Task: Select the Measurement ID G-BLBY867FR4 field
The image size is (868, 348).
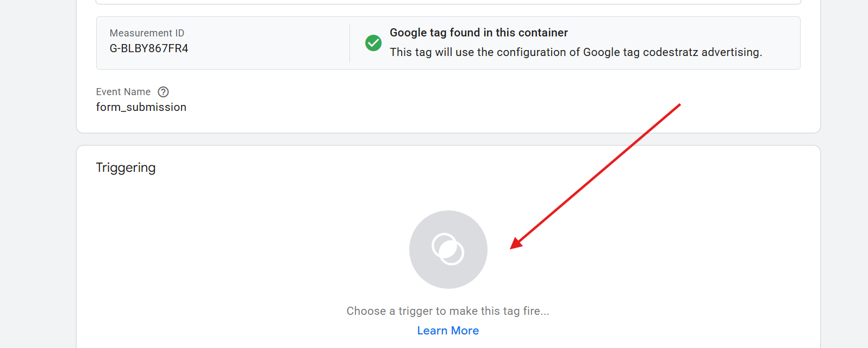Action: click(148, 48)
